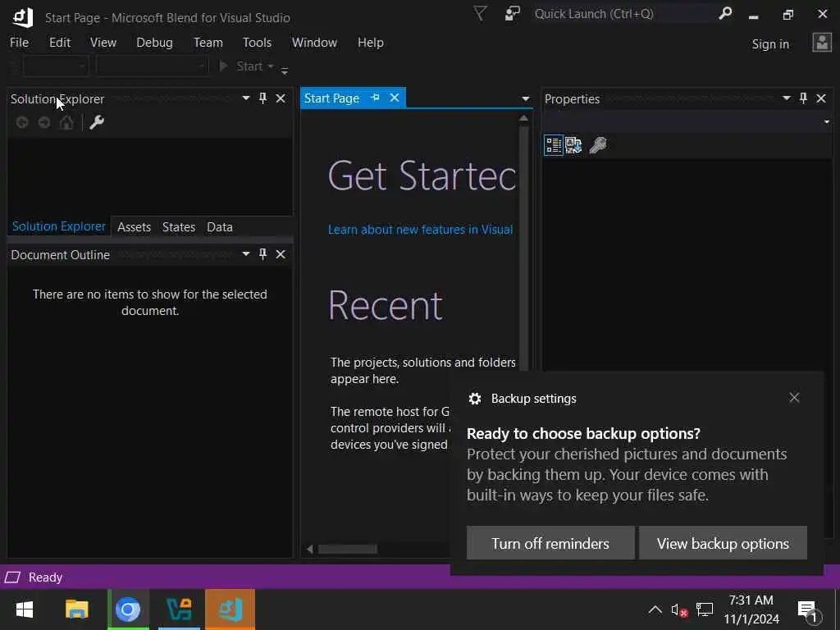Click the status bar Ready icon

click(x=12, y=577)
